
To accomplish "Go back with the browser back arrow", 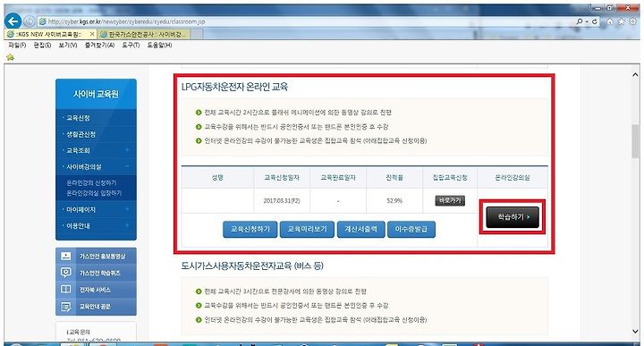I will tap(13, 21).
